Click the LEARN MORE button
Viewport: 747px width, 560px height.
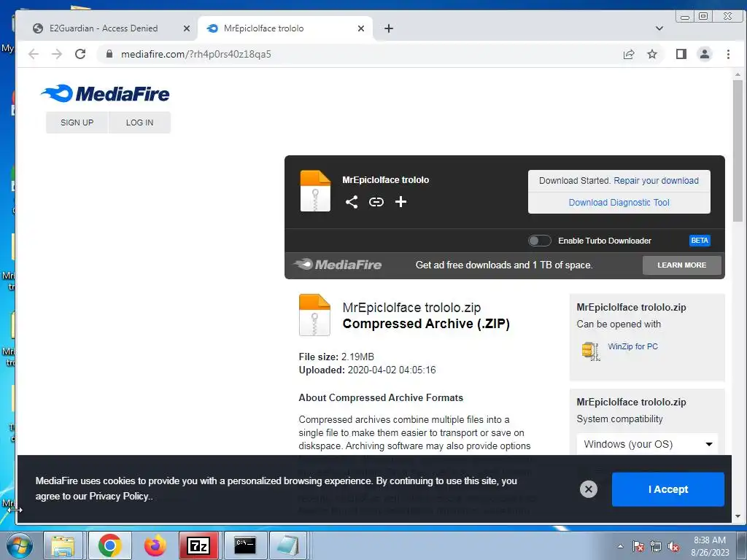pos(682,265)
